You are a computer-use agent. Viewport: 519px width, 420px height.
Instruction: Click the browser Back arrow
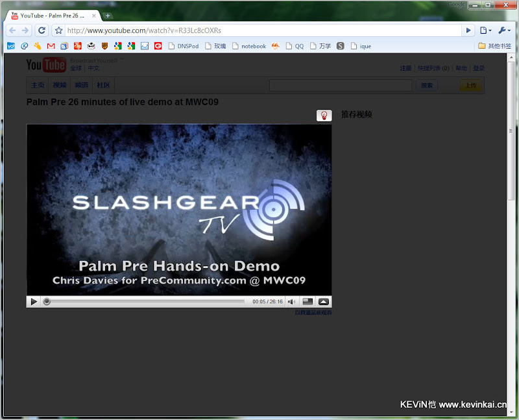(12, 31)
